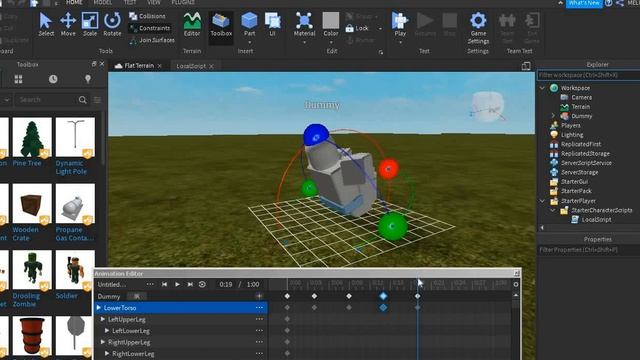Select the Dynamic Light Pole item
640x360 pixels.
coord(75,146)
